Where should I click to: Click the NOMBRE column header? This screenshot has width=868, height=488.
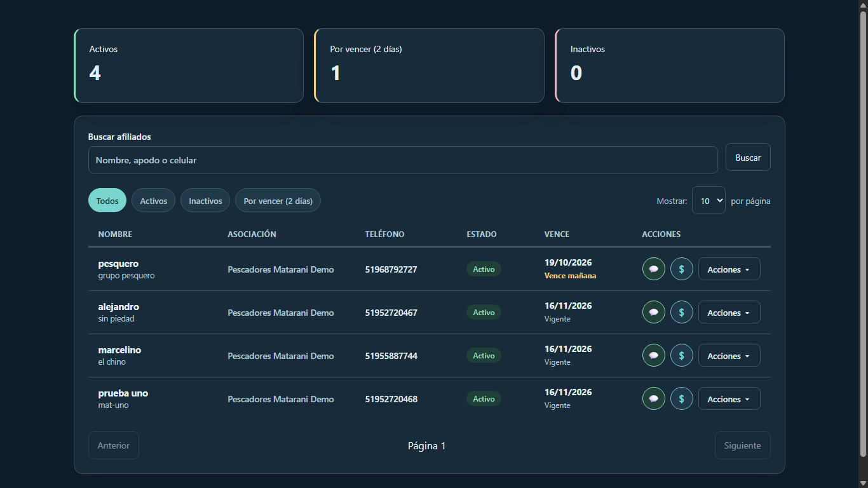[115, 234]
